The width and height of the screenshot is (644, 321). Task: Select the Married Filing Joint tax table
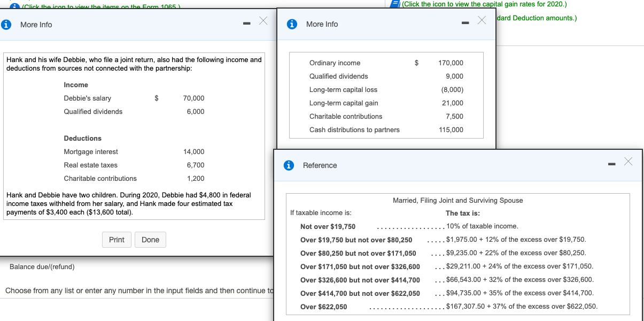(457, 200)
